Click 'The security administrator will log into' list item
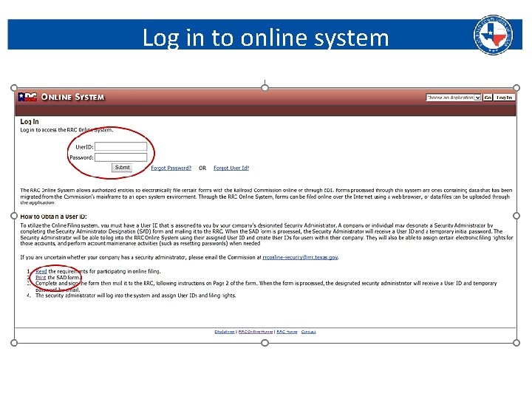Screen dimensions: 532x399 coord(135,296)
